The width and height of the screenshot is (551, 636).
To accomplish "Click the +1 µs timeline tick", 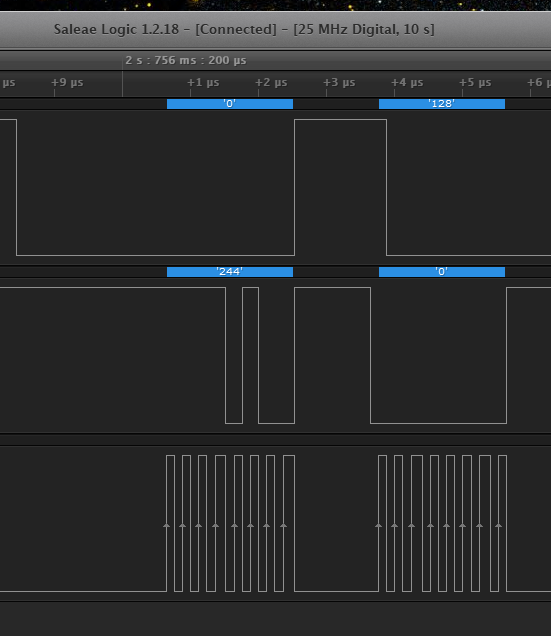I will 203,83.
